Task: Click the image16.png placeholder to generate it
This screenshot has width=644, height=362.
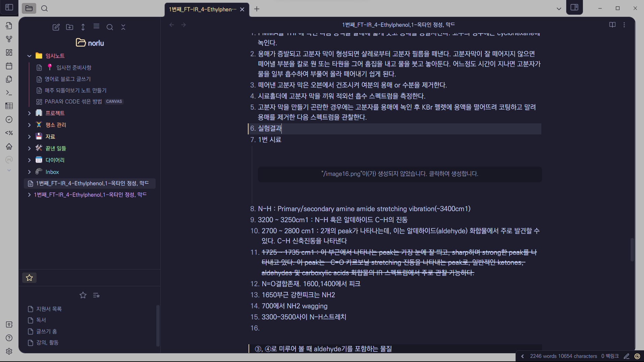Action: (x=399, y=174)
